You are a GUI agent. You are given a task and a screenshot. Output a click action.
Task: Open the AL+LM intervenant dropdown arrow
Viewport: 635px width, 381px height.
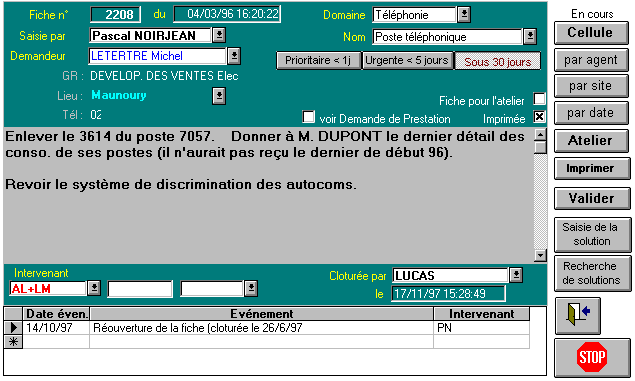tap(94, 288)
